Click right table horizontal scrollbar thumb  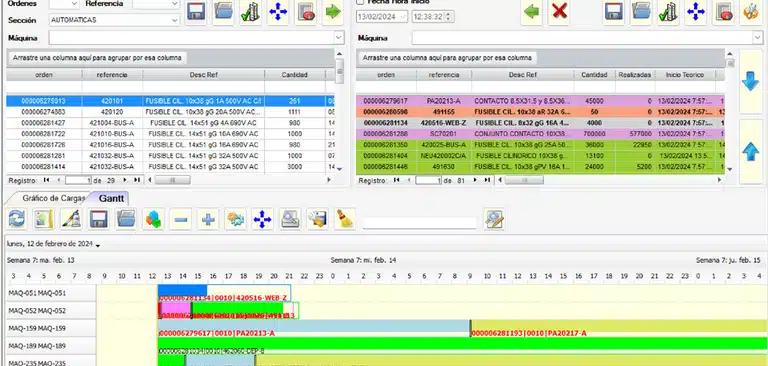(524, 180)
